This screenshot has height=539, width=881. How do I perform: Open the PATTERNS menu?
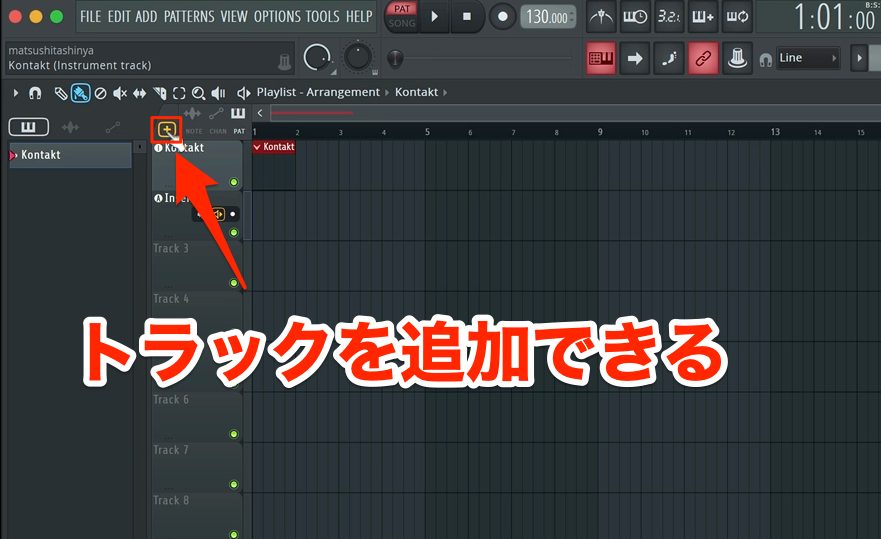(189, 17)
